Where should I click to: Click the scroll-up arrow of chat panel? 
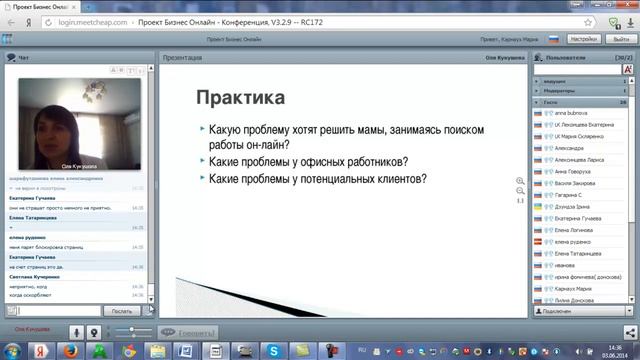[151, 68]
